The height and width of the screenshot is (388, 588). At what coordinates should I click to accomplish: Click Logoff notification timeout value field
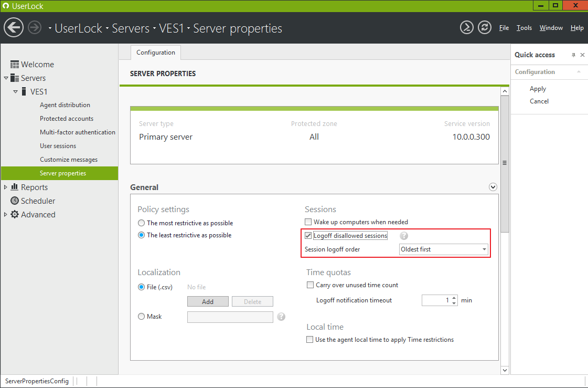pyautogui.click(x=436, y=300)
